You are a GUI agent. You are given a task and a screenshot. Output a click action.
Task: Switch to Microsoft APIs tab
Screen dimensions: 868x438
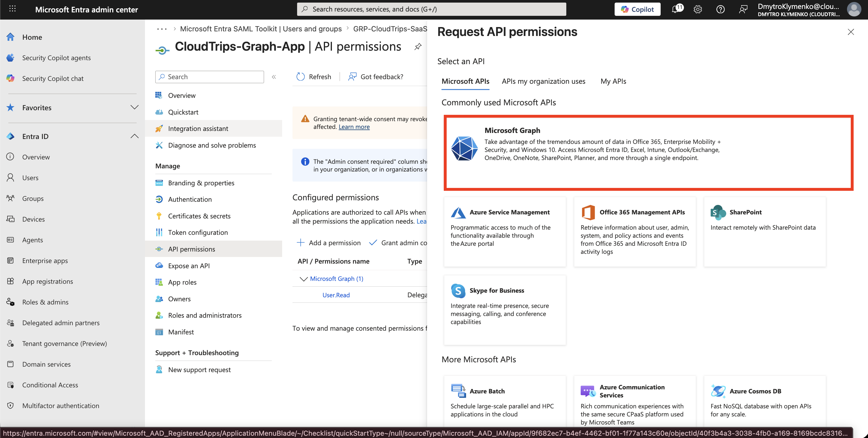pyautogui.click(x=465, y=81)
